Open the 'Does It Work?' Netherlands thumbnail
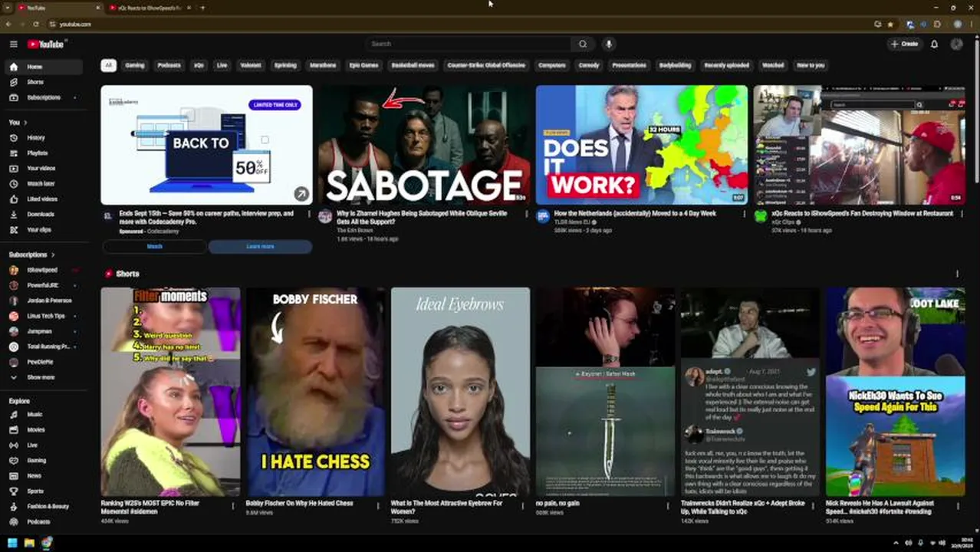 (642, 144)
